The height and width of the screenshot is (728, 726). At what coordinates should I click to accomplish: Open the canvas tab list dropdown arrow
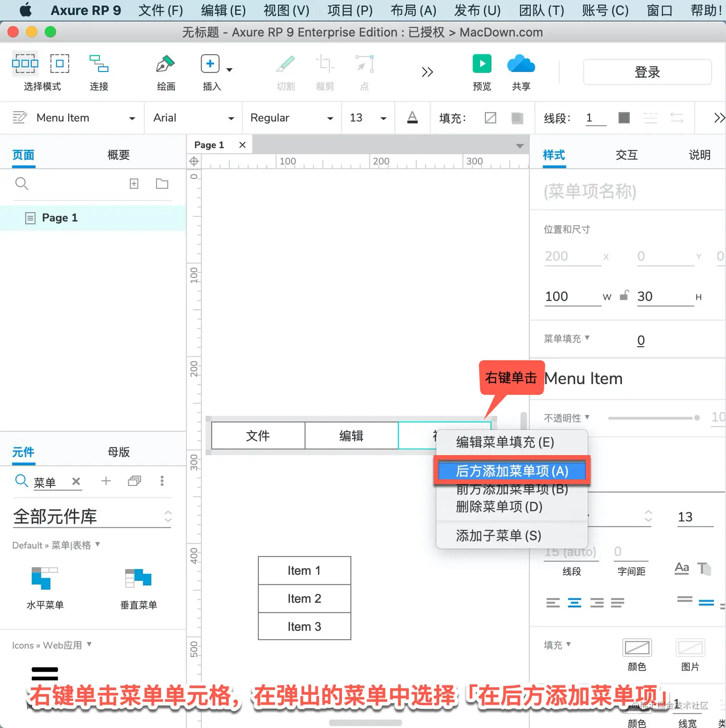520,146
